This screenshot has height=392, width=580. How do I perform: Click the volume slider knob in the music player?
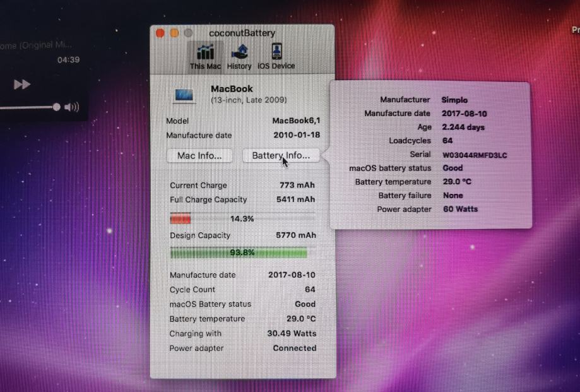[x=56, y=107]
